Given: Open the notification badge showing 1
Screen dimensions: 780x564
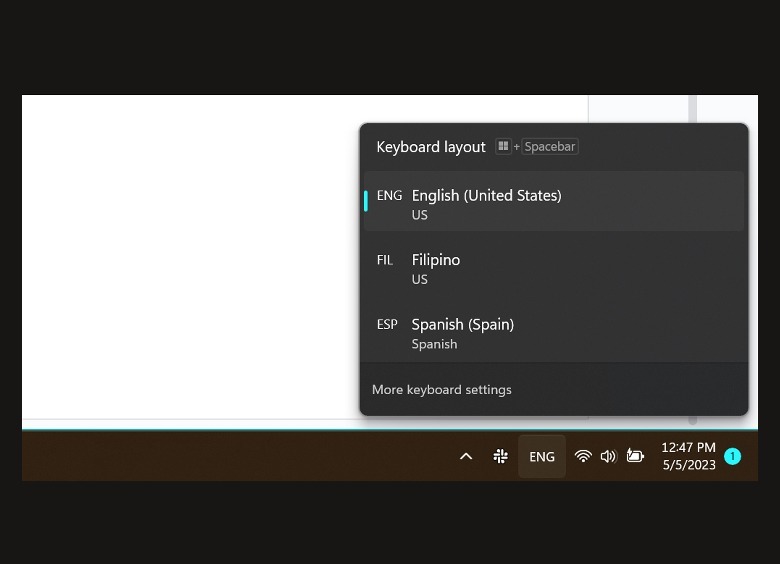Looking at the screenshot, I should (732, 456).
